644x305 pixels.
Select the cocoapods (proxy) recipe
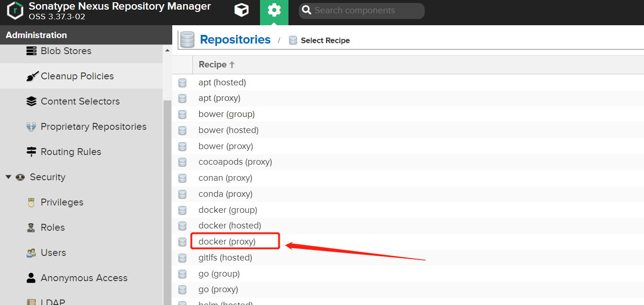pyautogui.click(x=235, y=162)
